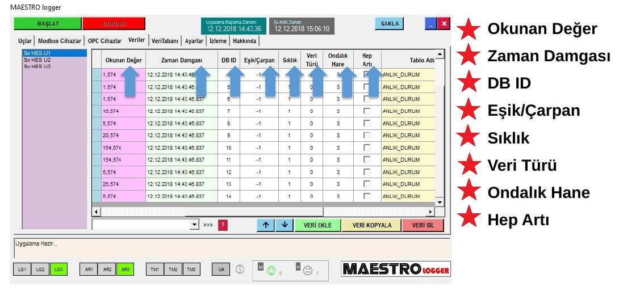644x291 pixels.
Task: Switch to the VeriTabanı tab
Action: point(165,41)
